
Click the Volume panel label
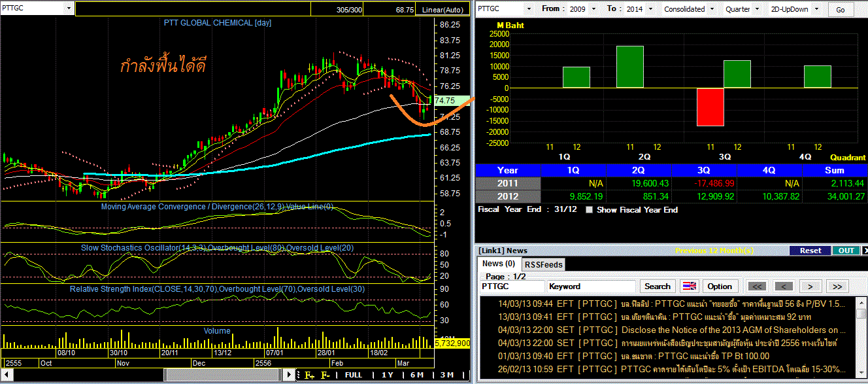click(x=216, y=331)
